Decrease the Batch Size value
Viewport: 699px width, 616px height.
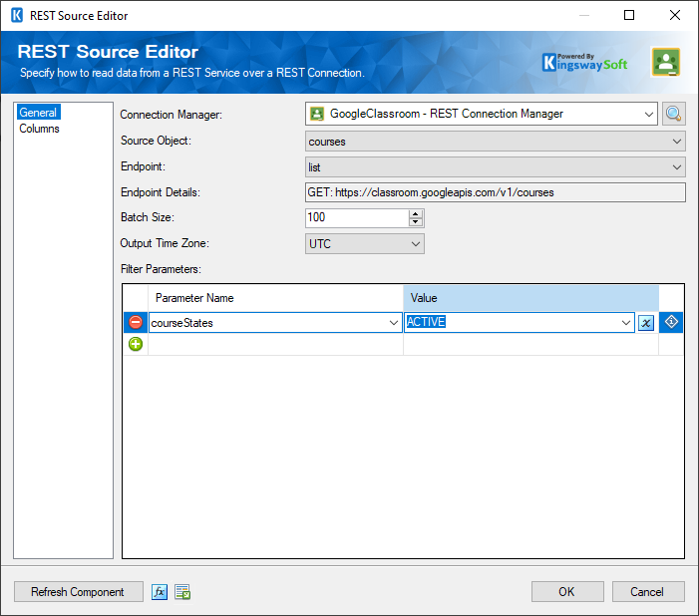click(416, 222)
